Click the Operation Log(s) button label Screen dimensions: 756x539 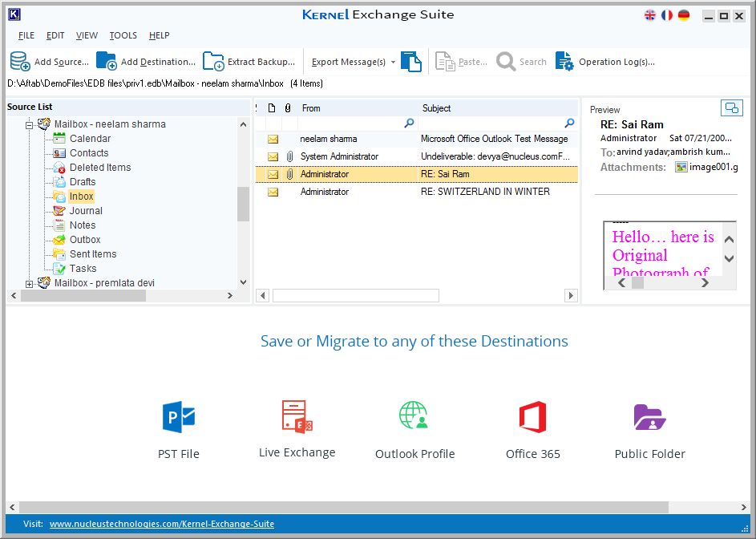click(617, 62)
